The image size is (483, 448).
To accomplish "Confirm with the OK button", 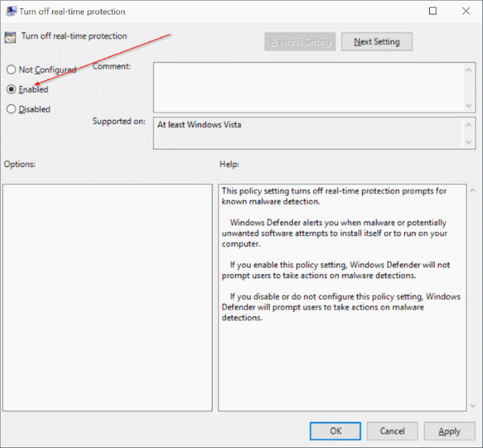I will click(x=335, y=431).
